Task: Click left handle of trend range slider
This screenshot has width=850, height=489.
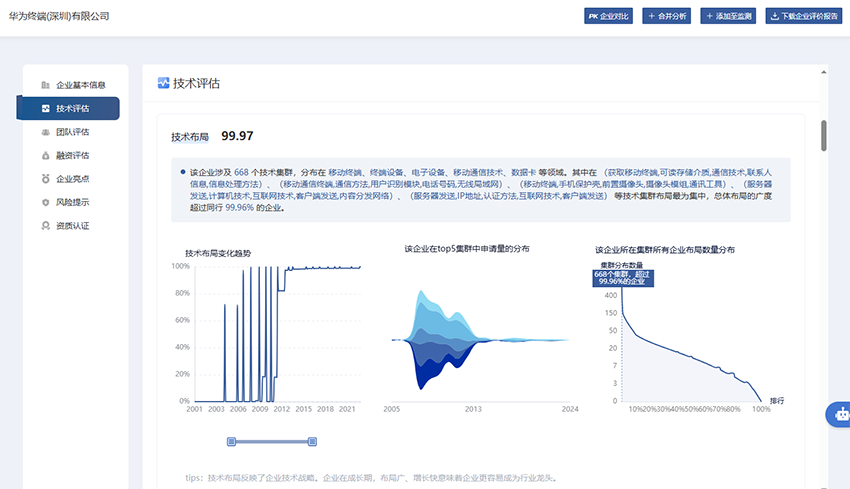Action: 231,441
